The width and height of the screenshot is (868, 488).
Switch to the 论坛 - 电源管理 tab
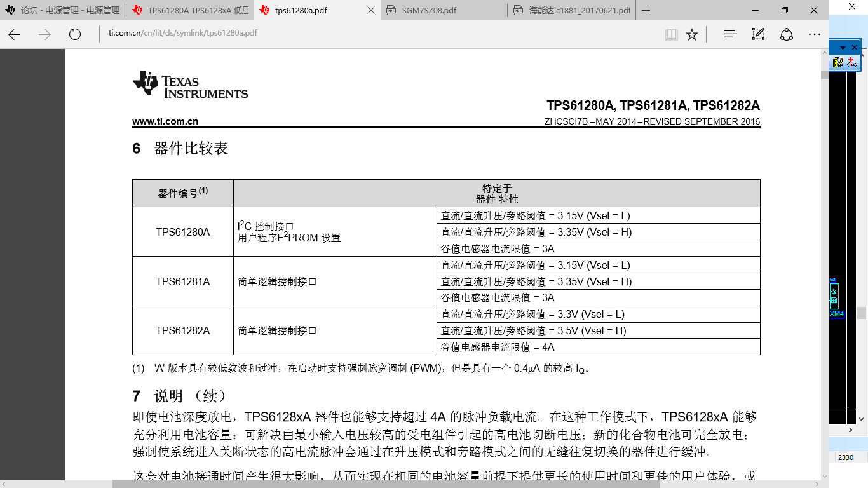click(x=64, y=10)
